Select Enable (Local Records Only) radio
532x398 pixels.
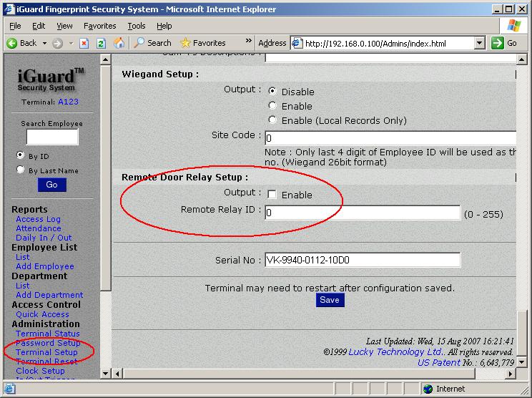point(272,120)
